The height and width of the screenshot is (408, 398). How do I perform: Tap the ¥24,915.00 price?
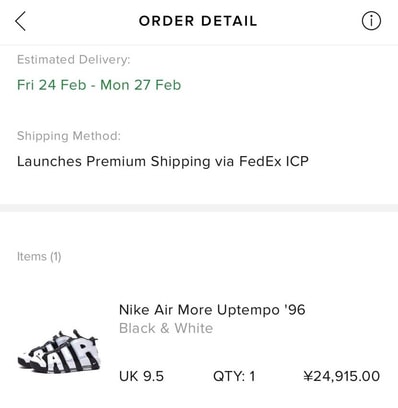click(x=342, y=376)
